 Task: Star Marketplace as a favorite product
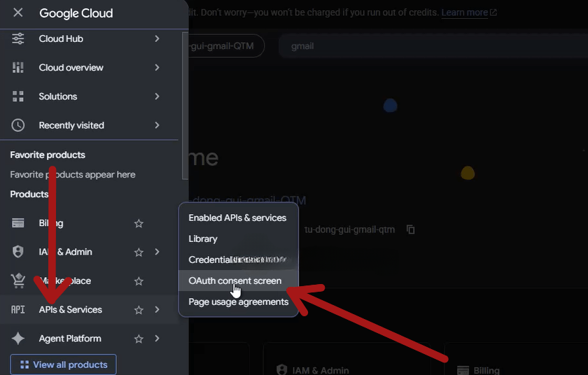tap(139, 281)
